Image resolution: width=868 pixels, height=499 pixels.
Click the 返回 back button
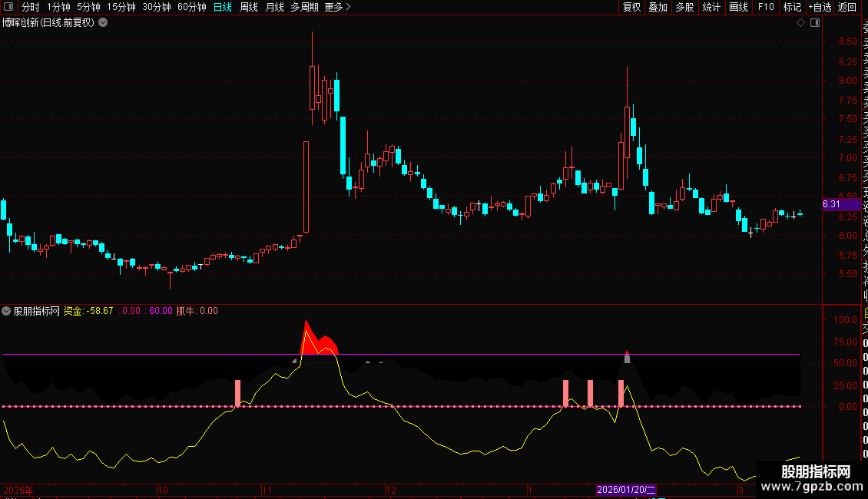point(847,7)
